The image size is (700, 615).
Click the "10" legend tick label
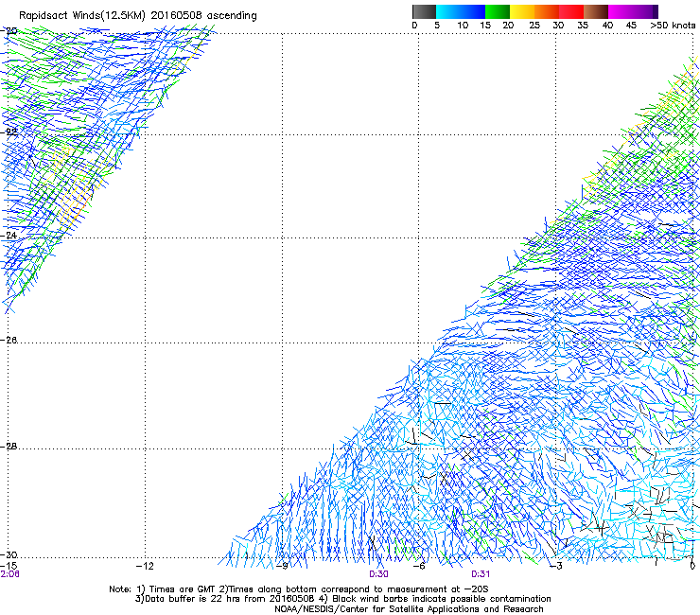(x=463, y=26)
